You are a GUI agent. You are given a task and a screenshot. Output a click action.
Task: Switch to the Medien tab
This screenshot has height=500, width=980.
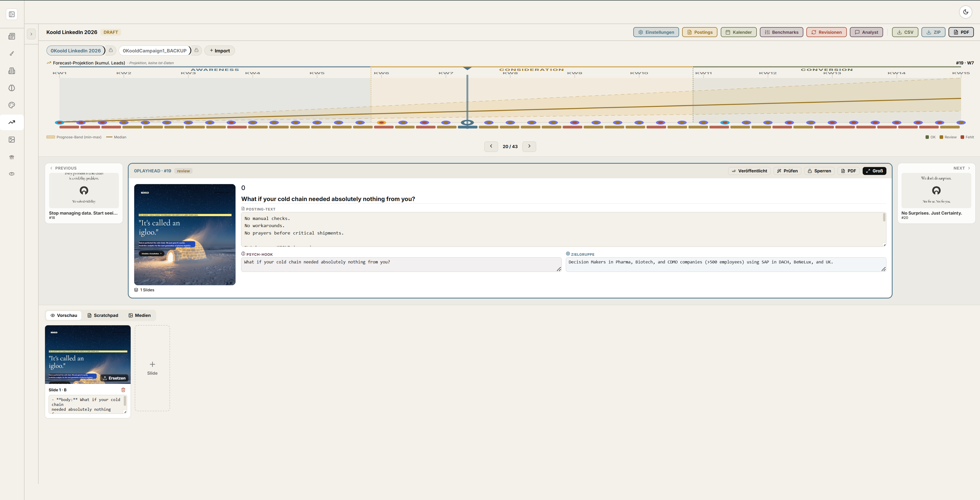(x=139, y=315)
